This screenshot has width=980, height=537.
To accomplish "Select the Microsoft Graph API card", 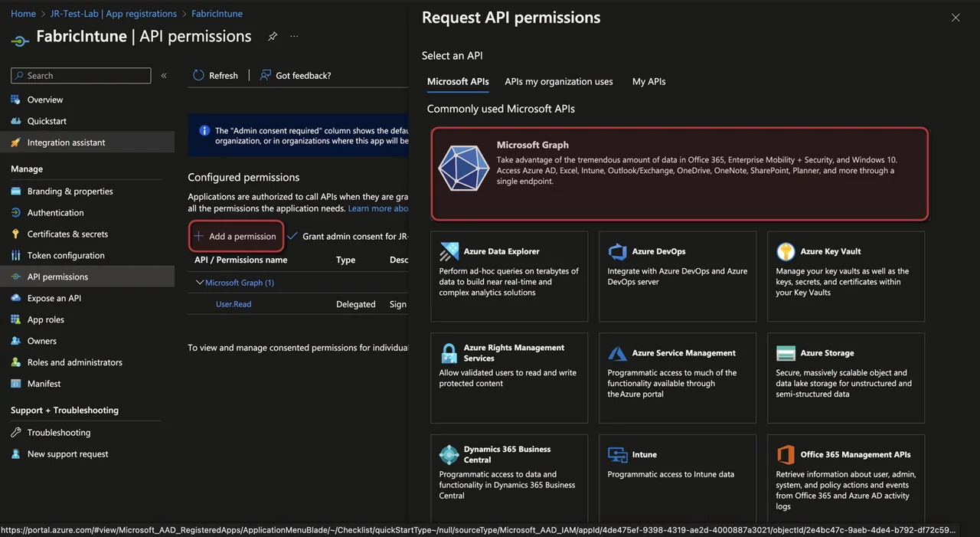I will click(x=680, y=174).
